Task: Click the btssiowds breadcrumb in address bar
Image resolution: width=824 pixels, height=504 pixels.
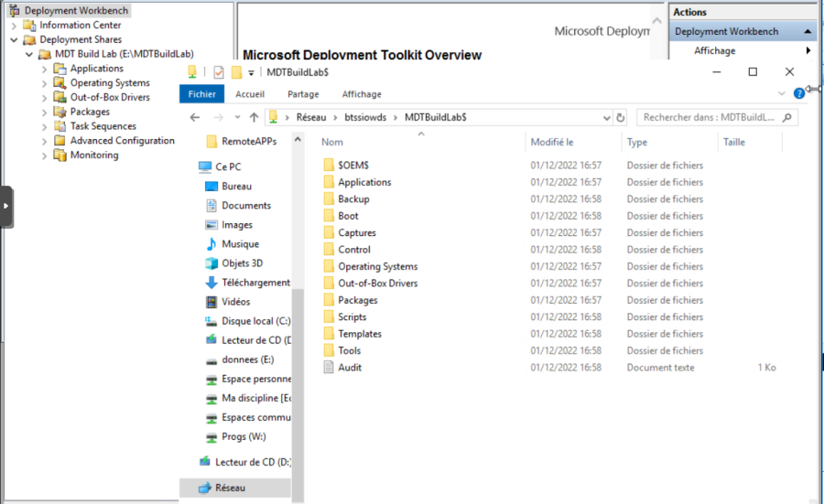Action: 365,118
